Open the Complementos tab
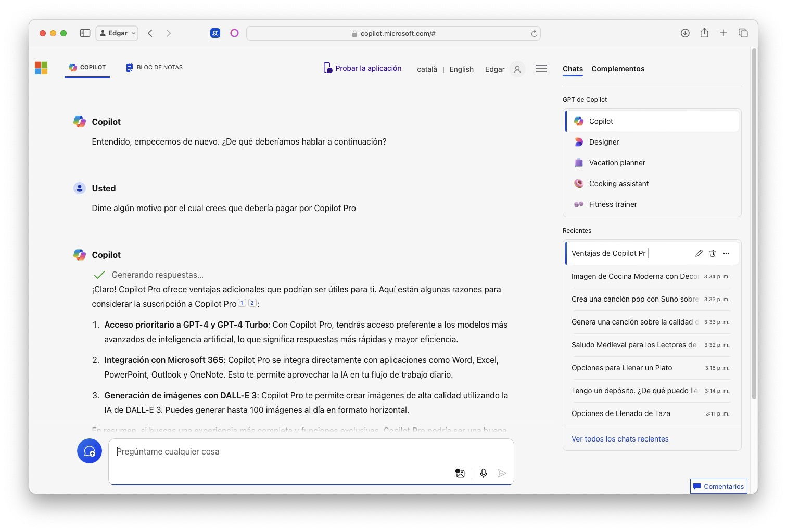787x532 pixels. [x=618, y=69]
